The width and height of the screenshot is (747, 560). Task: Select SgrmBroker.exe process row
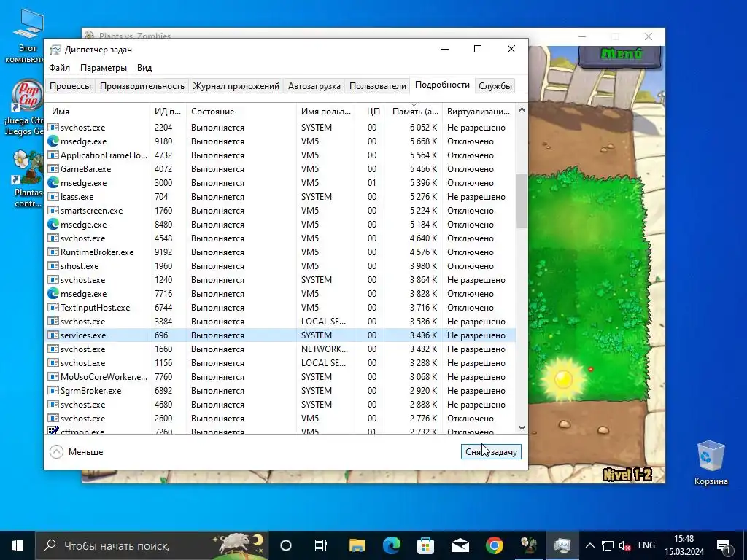click(281, 391)
